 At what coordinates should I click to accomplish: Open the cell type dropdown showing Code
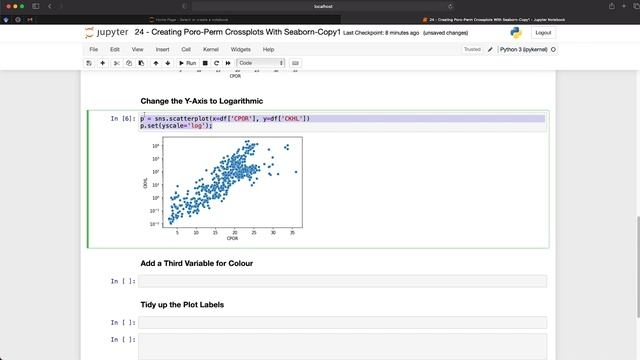point(260,63)
